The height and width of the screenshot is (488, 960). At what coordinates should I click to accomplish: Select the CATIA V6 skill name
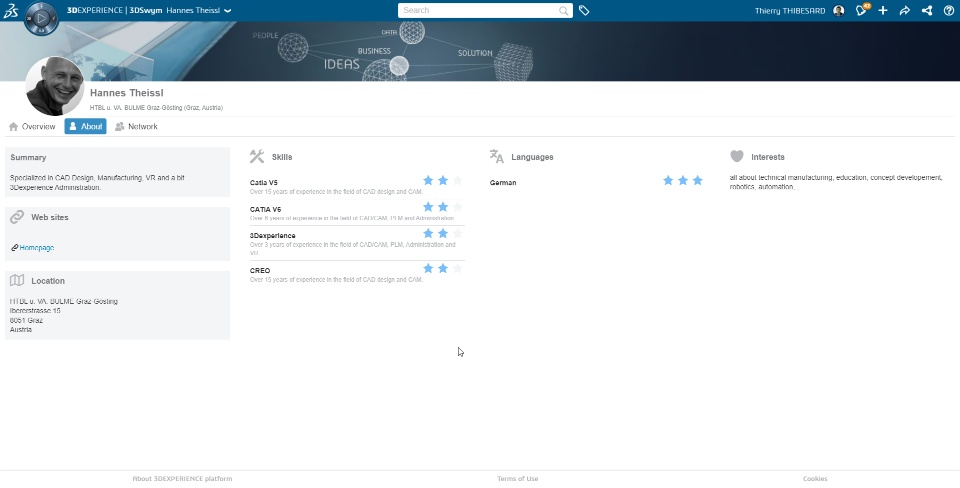coord(265,209)
